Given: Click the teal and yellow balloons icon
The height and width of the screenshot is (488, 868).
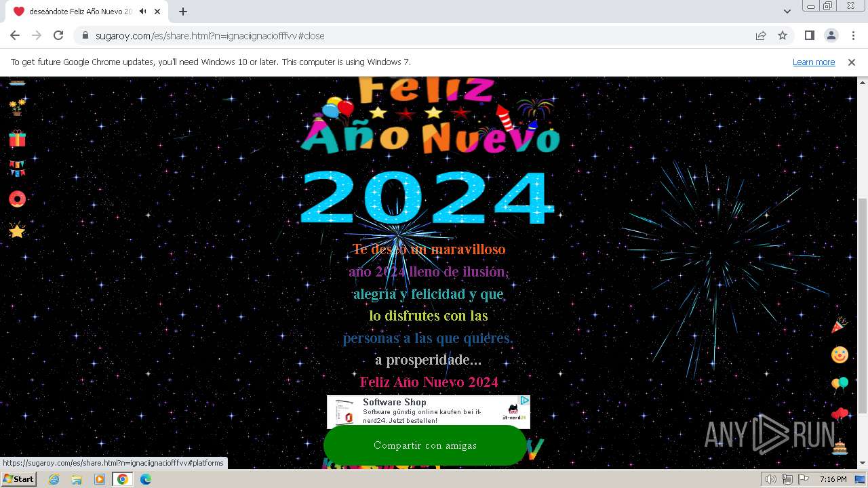Looking at the screenshot, I should pyautogui.click(x=840, y=386).
